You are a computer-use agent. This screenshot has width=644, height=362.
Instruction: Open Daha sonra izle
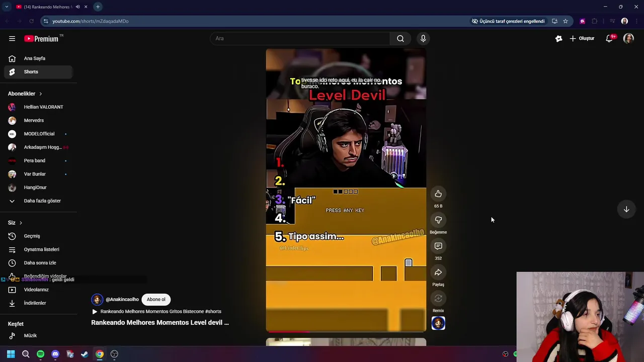point(38,263)
